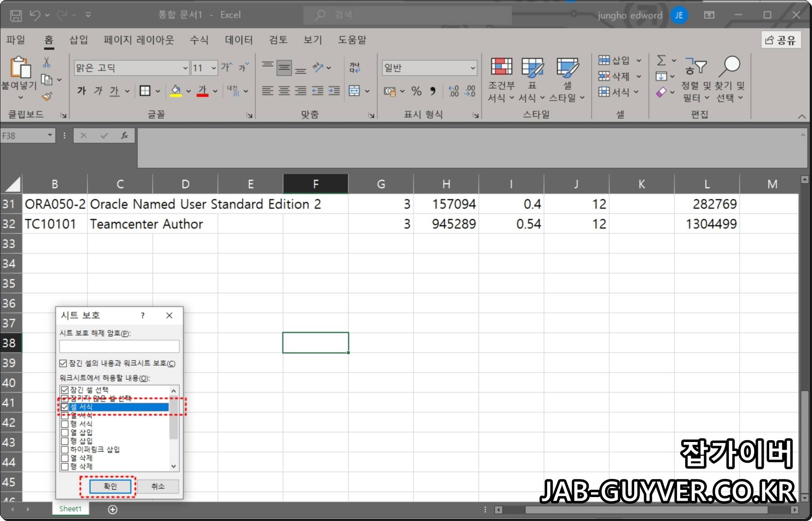This screenshot has width=812, height=521.
Task: Center-align text horizontally
Action: [284, 91]
